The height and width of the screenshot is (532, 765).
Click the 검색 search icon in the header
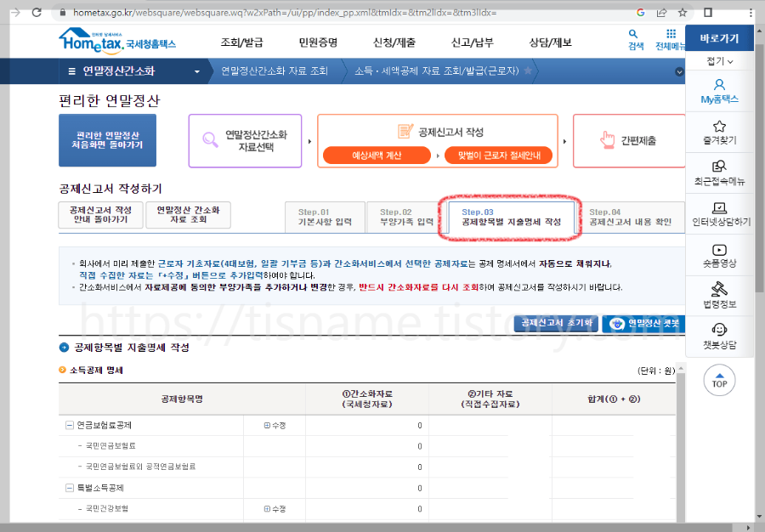click(635, 40)
